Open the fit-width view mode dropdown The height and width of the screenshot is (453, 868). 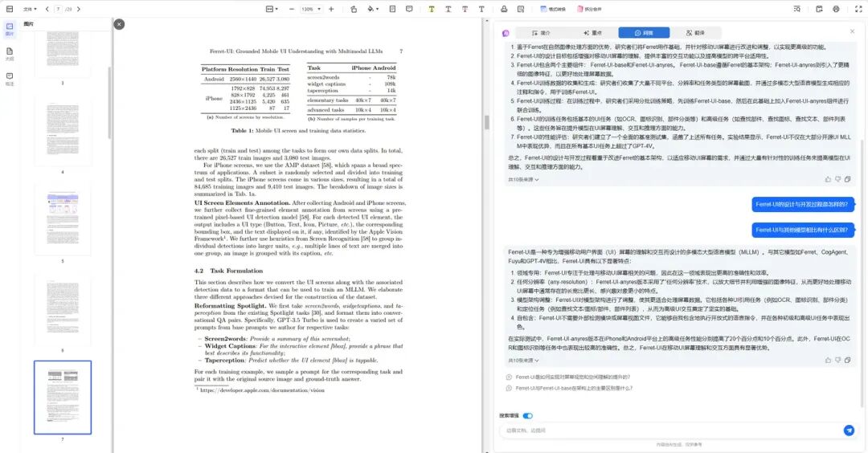coord(272,9)
